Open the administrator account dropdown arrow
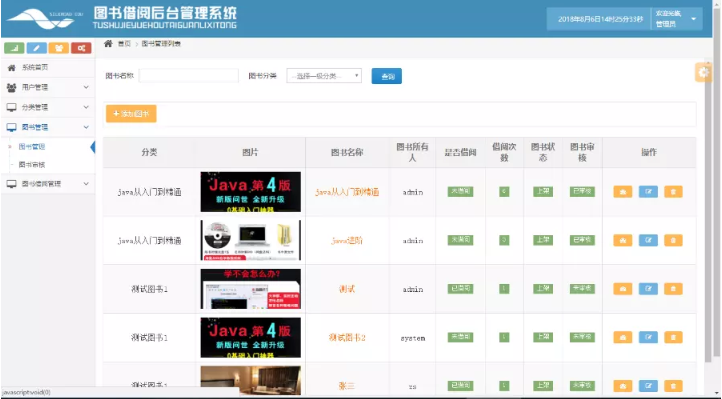 [693, 19]
